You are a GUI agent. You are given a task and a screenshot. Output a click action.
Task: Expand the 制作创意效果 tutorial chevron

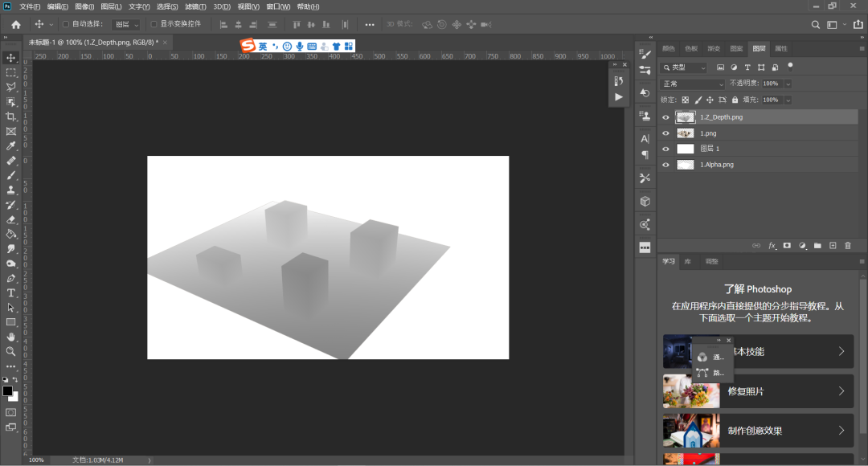[841, 431]
